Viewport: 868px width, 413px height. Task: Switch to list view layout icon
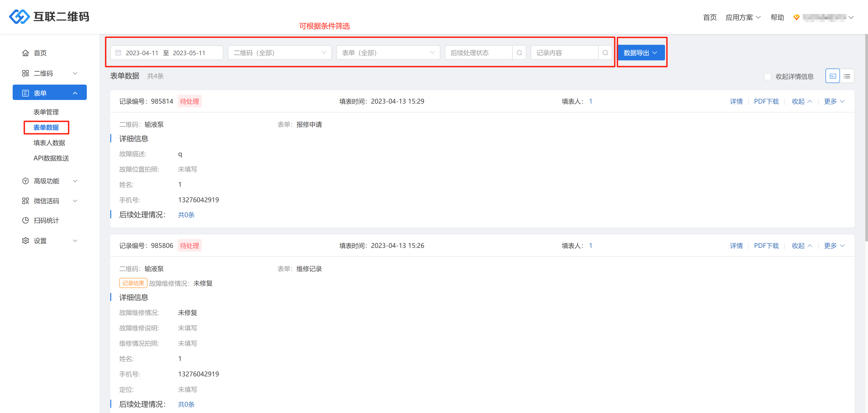click(x=847, y=76)
